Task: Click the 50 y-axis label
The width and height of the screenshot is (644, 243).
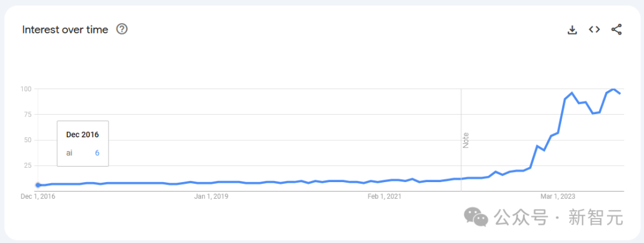Action: pos(27,140)
